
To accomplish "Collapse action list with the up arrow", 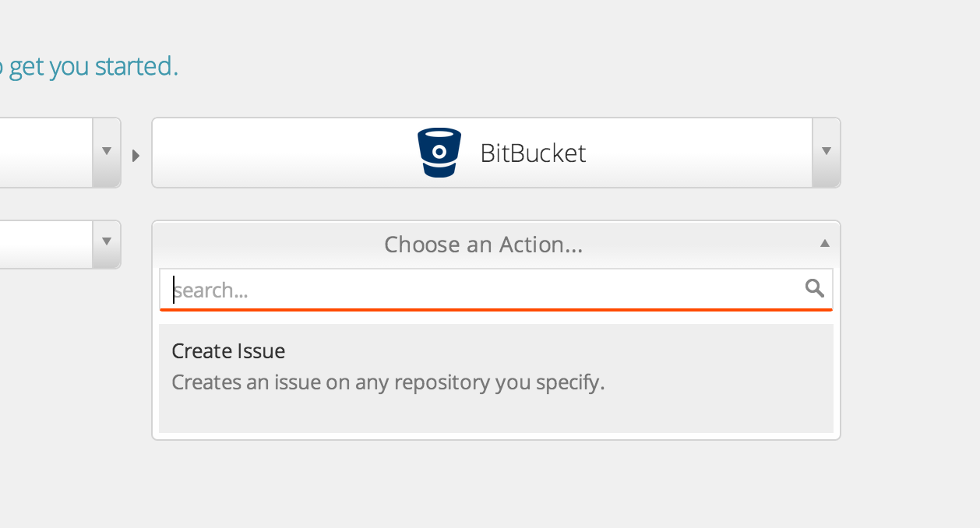I will (x=825, y=244).
